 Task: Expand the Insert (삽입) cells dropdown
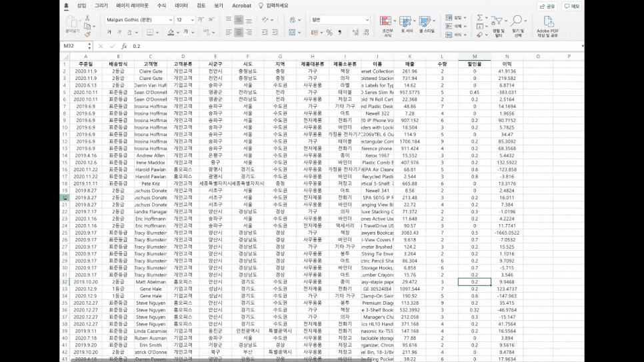click(465, 18)
